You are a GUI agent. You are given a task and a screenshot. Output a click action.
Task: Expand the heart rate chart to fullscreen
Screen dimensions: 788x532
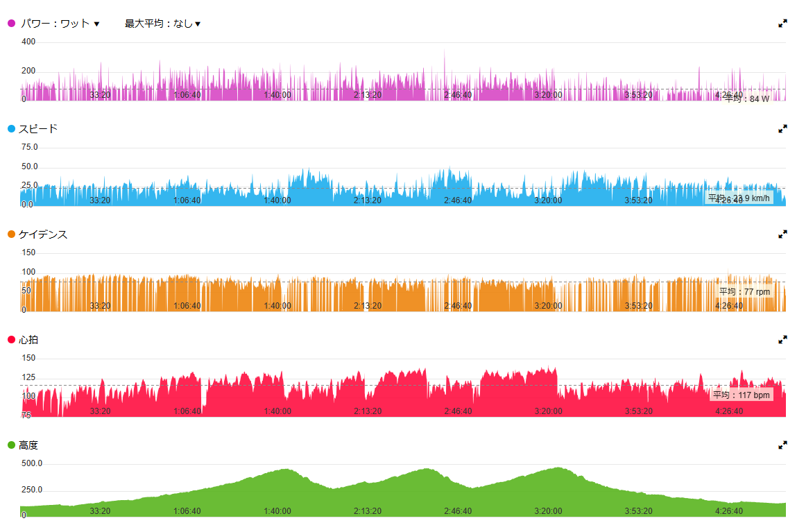(x=782, y=340)
